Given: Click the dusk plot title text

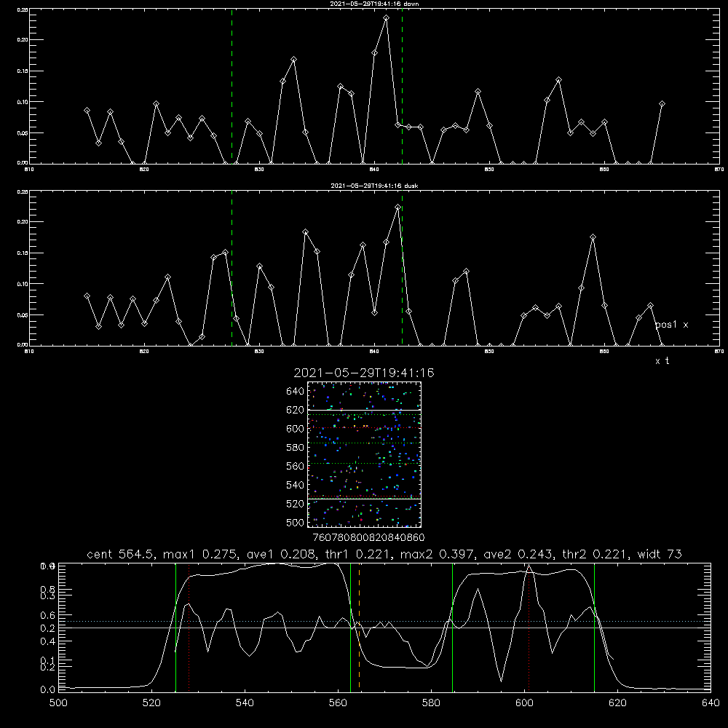Looking at the screenshot, I should click(375, 186).
